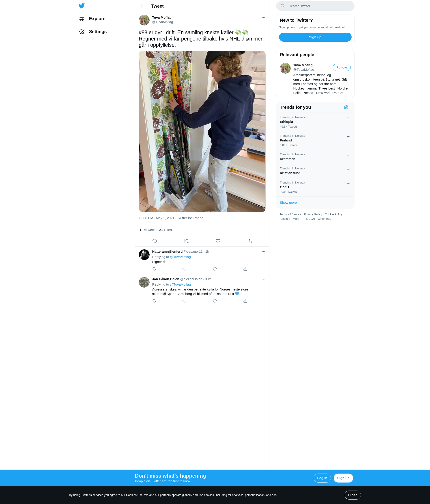Open options for Ethiopia trend

[x=348, y=118]
